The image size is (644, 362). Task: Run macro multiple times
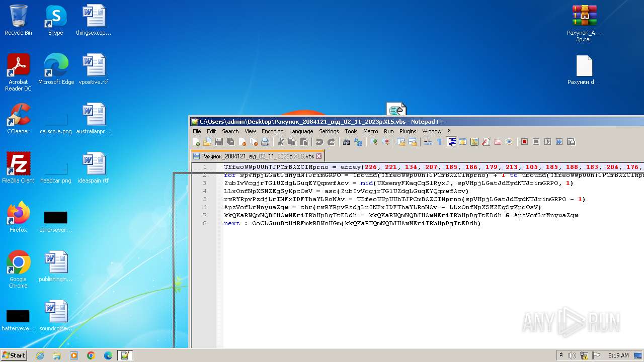coord(559,142)
